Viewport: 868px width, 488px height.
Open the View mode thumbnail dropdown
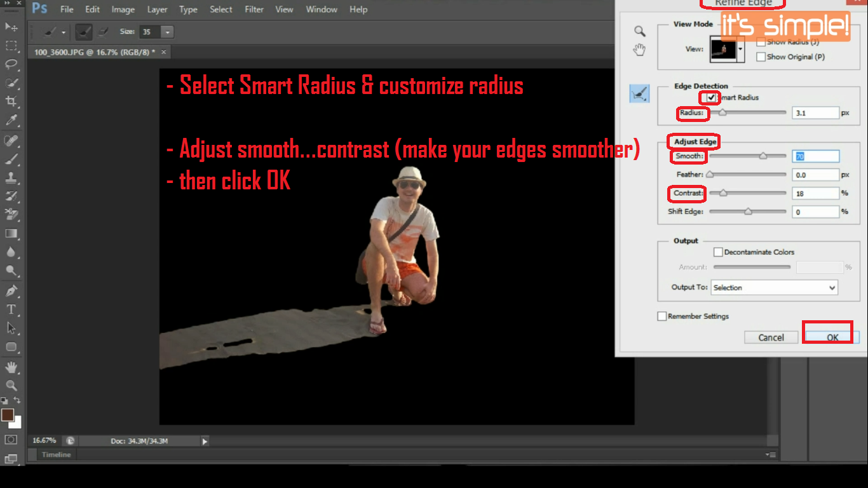pos(740,49)
